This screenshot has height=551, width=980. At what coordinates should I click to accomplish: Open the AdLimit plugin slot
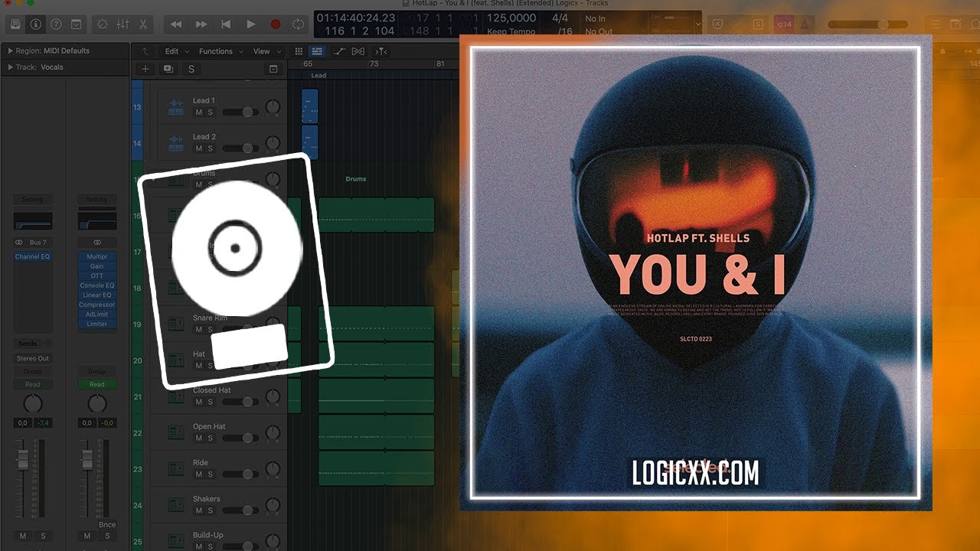pos(96,315)
